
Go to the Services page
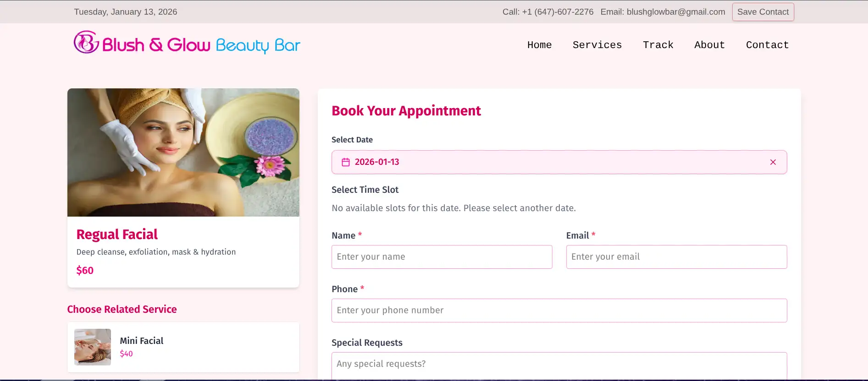point(597,45)
